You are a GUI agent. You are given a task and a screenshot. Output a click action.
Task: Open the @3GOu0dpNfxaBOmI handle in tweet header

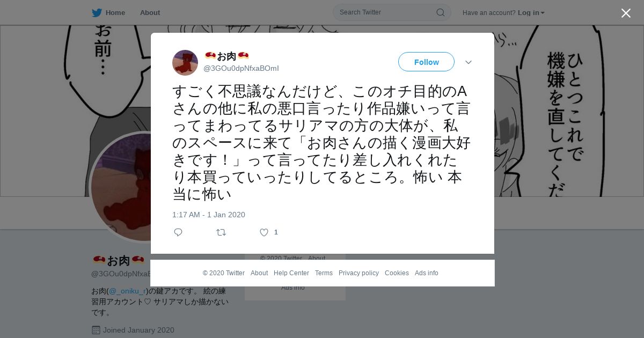click(241, 68)
